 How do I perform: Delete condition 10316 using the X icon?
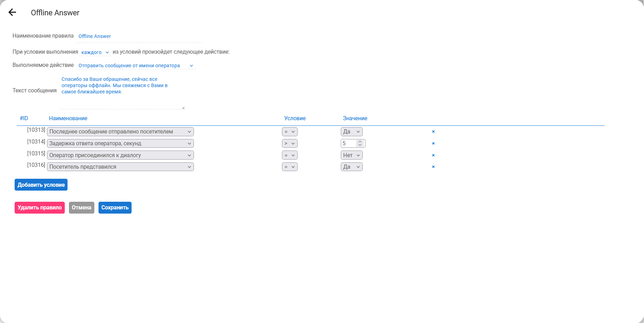pos(433,167)
